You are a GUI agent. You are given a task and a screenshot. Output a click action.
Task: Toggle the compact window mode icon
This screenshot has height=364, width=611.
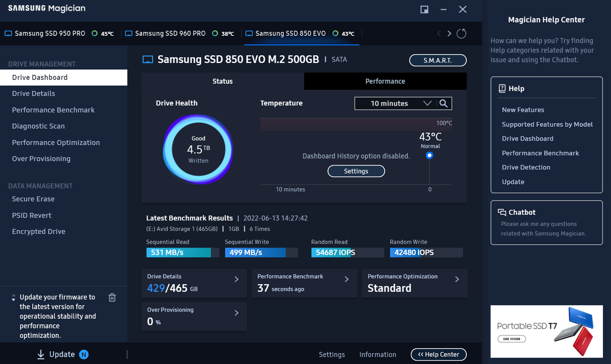click(424, 10)
